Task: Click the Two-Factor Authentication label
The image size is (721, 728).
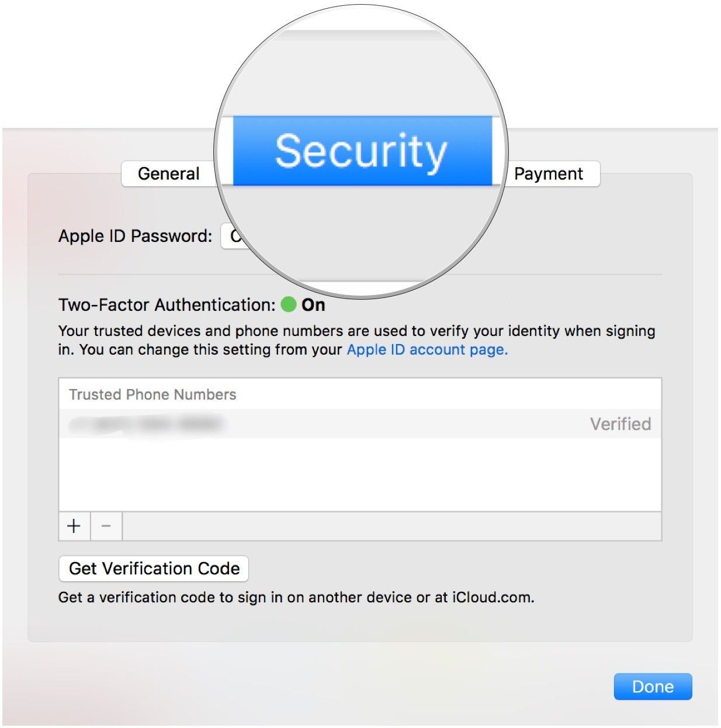Action: pyautogui.click(x=167, y=305)
